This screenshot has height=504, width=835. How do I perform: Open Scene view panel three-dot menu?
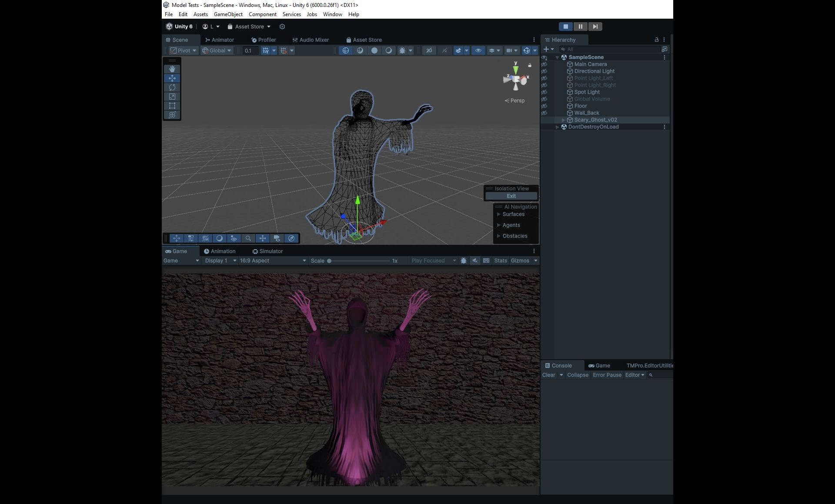tap(534, 40)
